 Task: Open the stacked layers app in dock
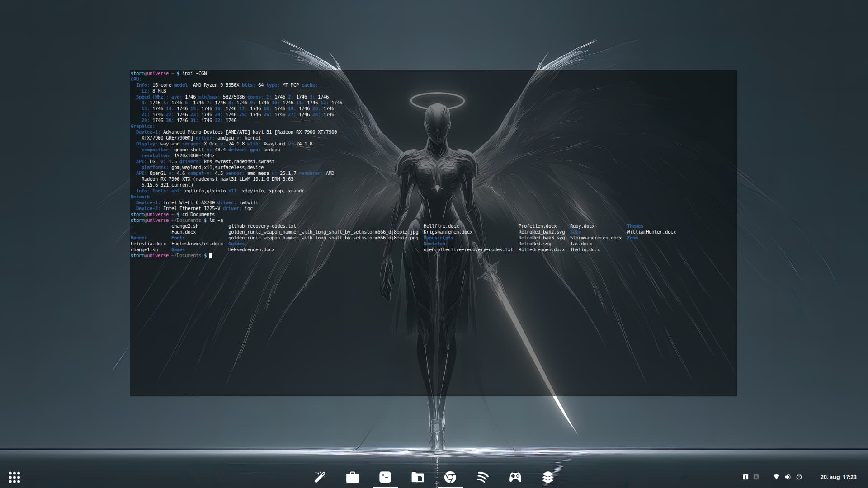click(x=548, y=477)
